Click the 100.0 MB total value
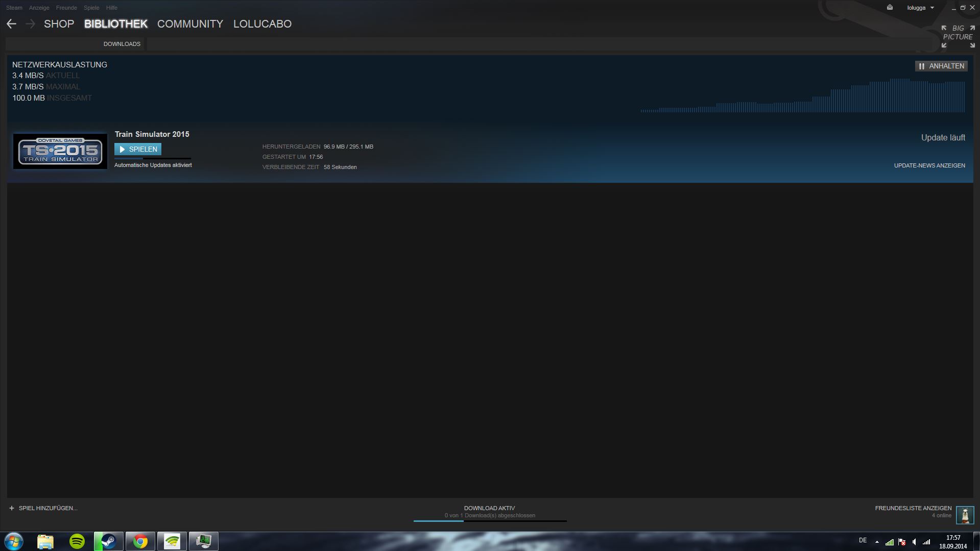The width and height of the screenshot is (980, 551). coord(29,98)
